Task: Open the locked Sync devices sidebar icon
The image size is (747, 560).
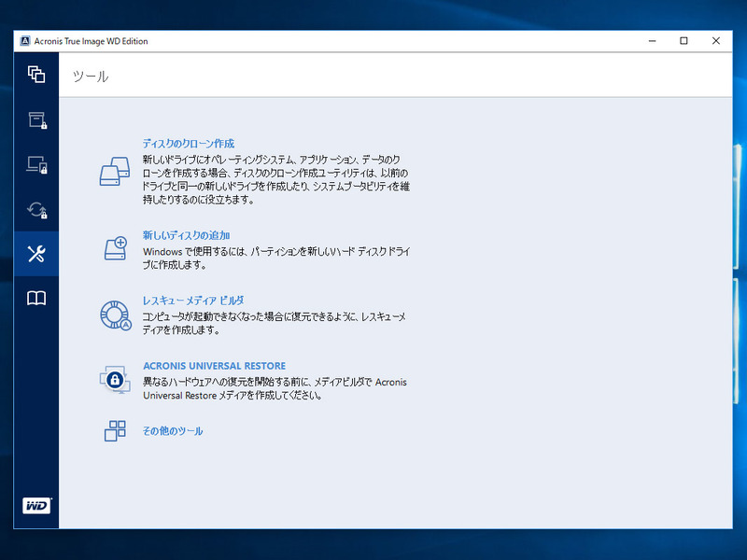Action: tap(37, 164)
